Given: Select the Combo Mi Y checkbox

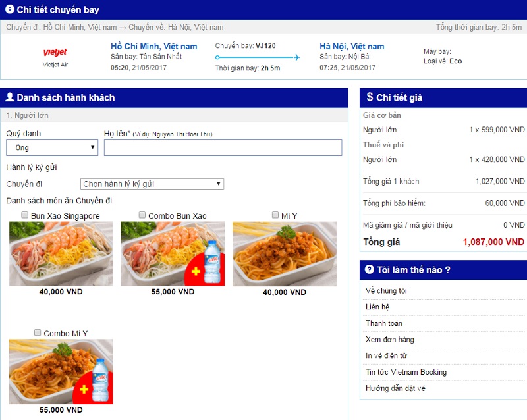Looking at the screenshot, I should point(38,333).
